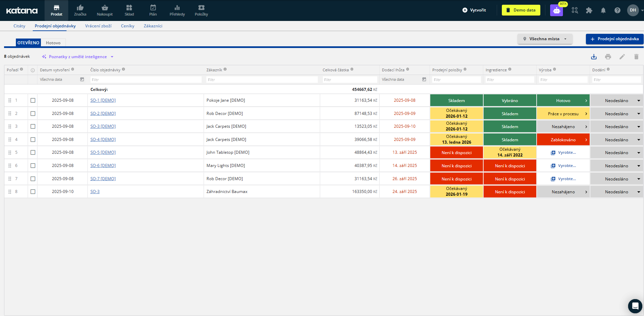The width and height of the screenshot is (644, 316).
Task: Check the box for Záhradnictví Baumax order
Action: [33, 192]
